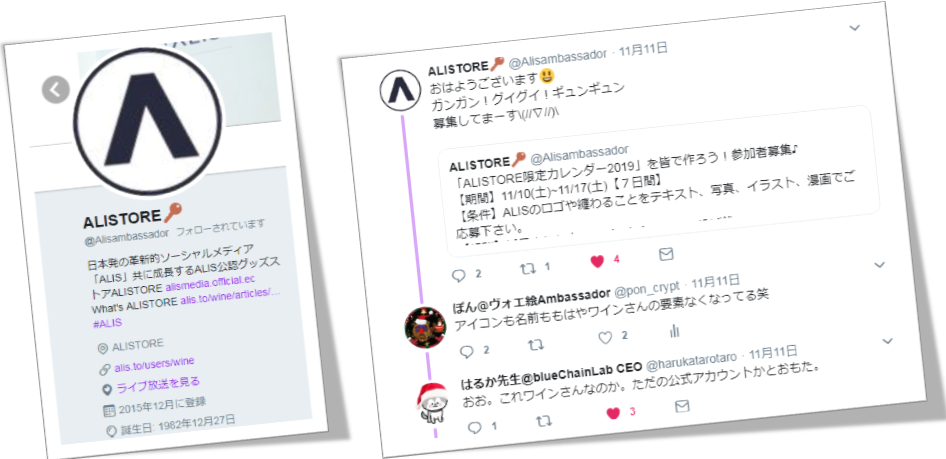
Task: Open chevron menu on pon_crypt reply
Action: (880, 265)
